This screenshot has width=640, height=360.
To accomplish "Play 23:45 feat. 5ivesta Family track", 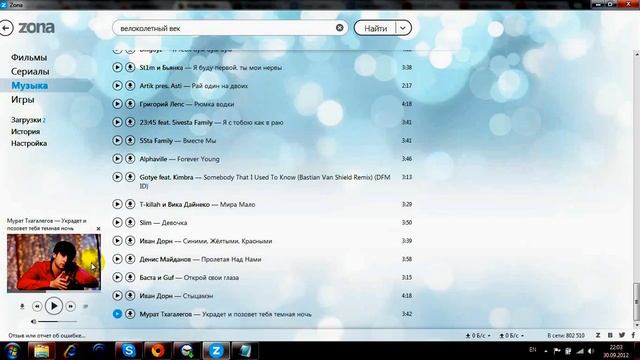I will point(117,122).
